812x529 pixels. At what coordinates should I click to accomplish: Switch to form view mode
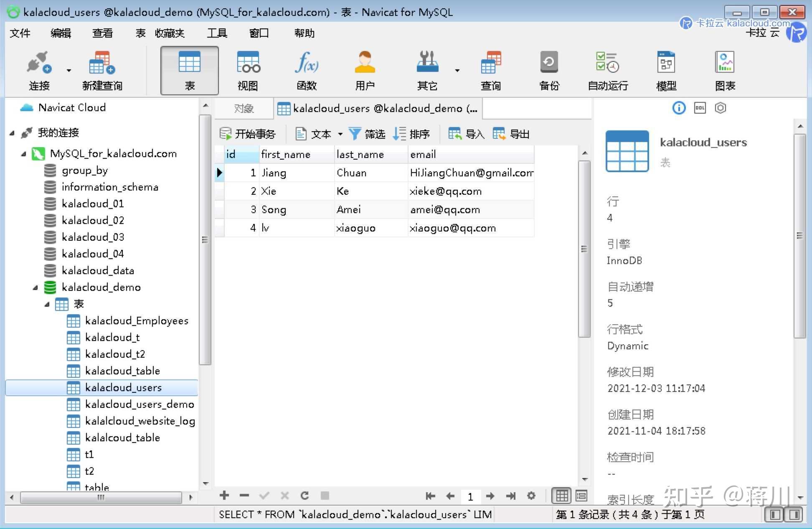coord(581,496)
